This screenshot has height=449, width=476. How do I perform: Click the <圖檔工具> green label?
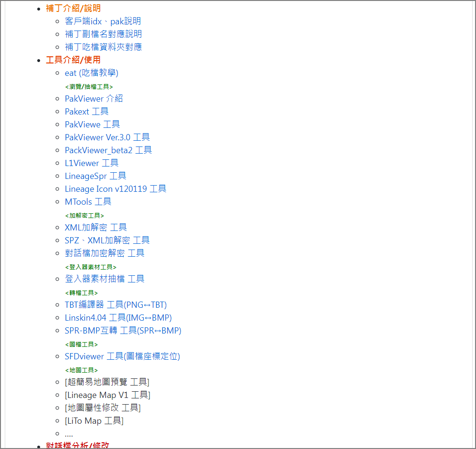81,345
